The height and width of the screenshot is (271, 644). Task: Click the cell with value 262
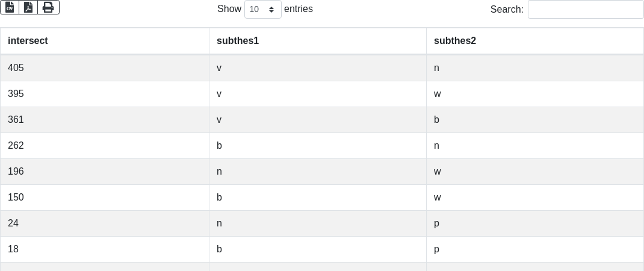tap(16, 146)
